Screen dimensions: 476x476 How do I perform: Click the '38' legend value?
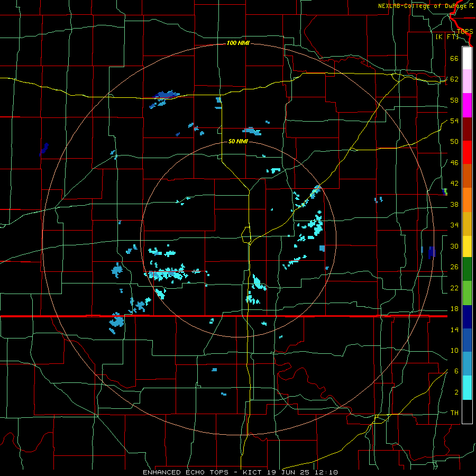(x=454, y=204)
